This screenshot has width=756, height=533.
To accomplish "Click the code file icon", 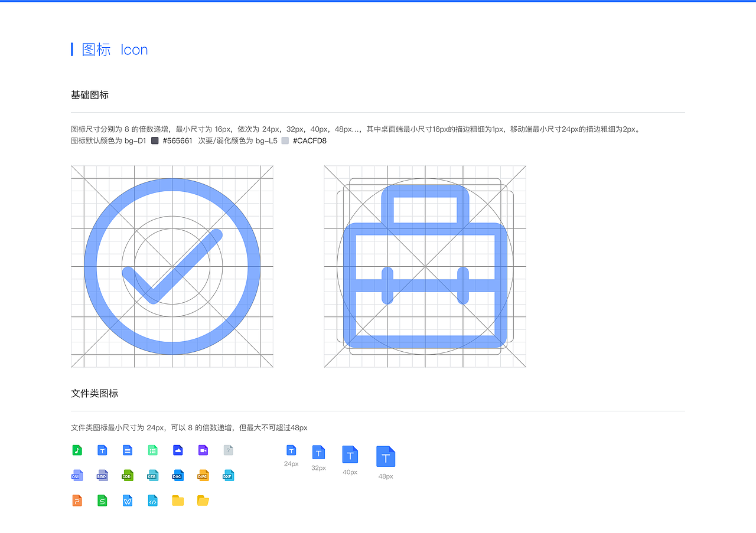I will pos(152,501).
